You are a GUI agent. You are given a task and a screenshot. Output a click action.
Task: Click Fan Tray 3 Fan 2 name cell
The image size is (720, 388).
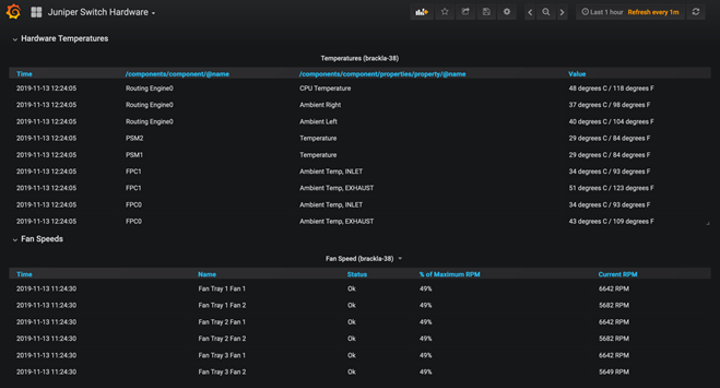(x=222, y=372)
